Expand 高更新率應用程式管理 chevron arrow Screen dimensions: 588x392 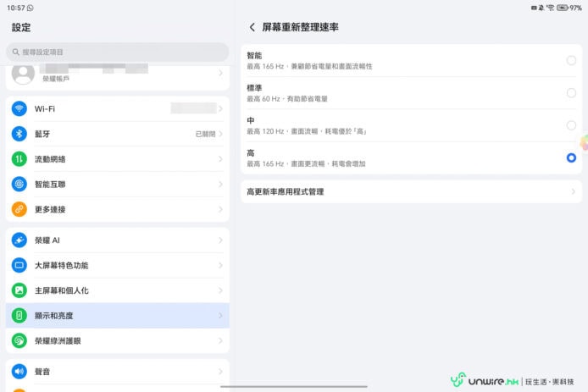tap(573, 192)
